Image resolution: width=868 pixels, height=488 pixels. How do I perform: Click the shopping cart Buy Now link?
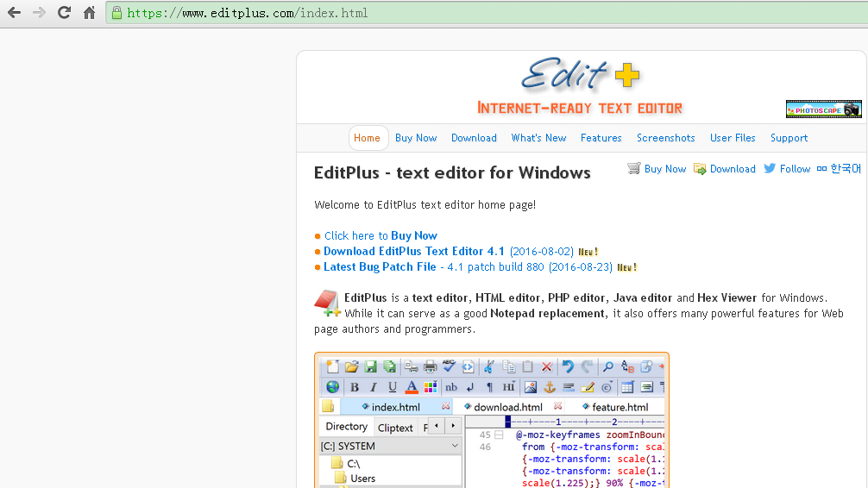657,169
